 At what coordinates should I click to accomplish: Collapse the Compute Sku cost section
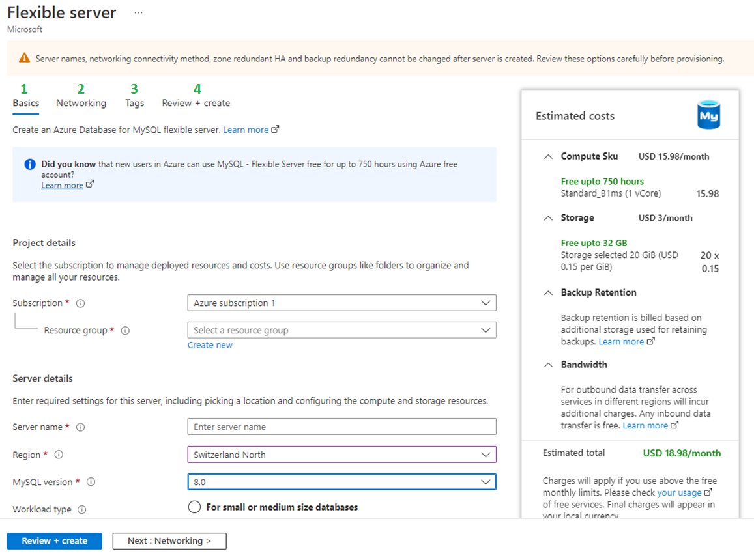pyautogui.click(x=548, y=156)
